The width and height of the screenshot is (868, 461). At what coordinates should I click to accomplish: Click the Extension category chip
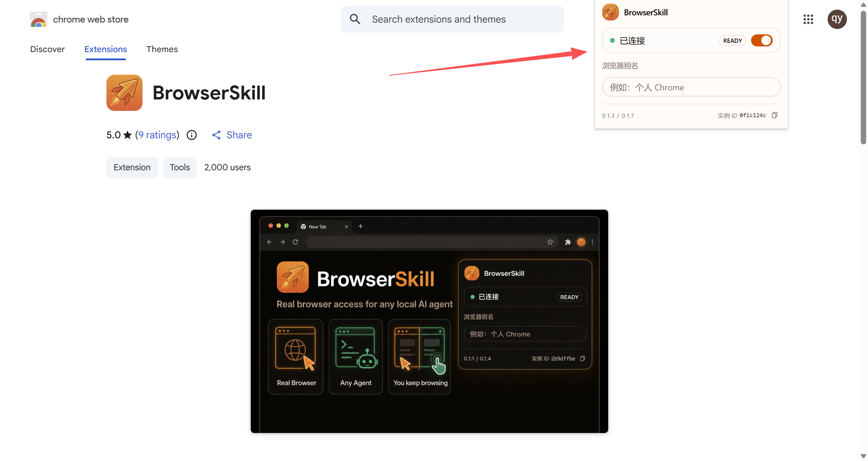point(132,167)
